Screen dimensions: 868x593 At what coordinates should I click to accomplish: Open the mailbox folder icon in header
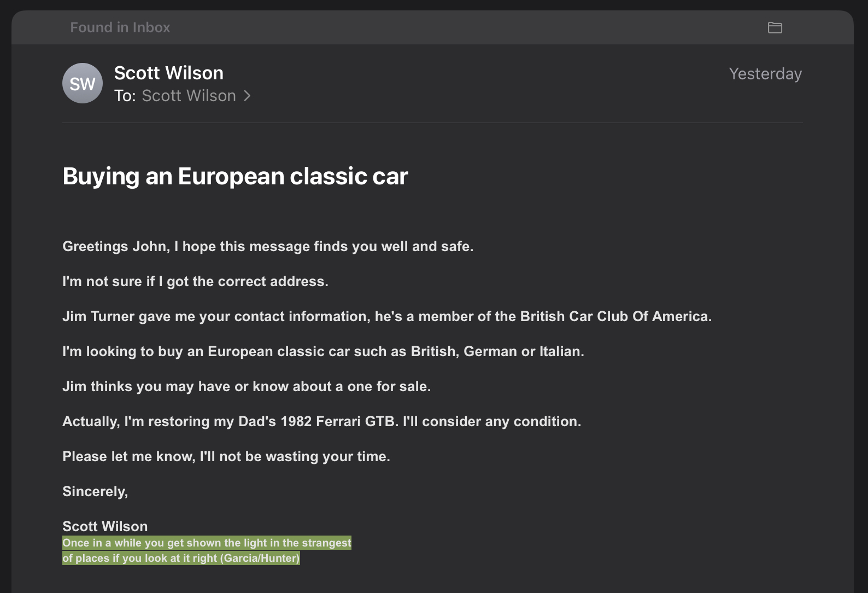pos(775,27)
